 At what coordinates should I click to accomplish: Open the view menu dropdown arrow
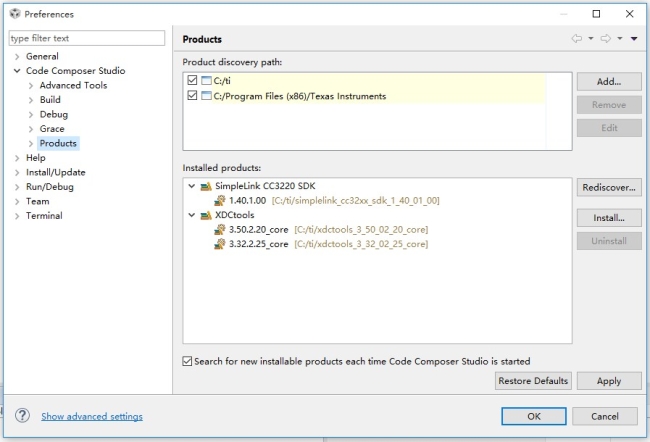(634, 39)
